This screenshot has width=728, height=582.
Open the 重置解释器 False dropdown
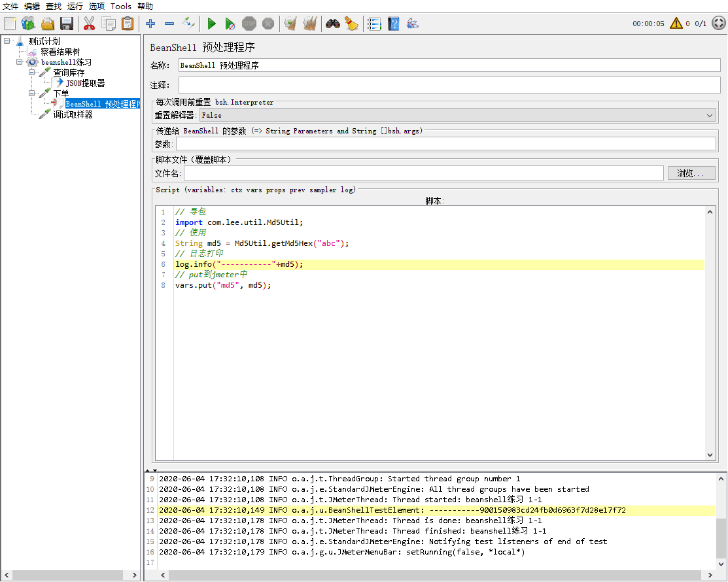[x=458, y=115]
